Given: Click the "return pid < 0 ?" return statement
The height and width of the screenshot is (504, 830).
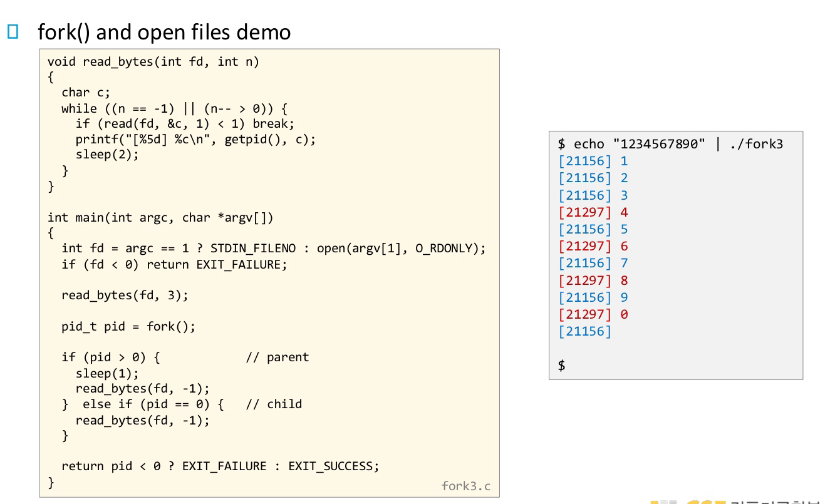Looking at the screenshot, I should tap(220, 466).
